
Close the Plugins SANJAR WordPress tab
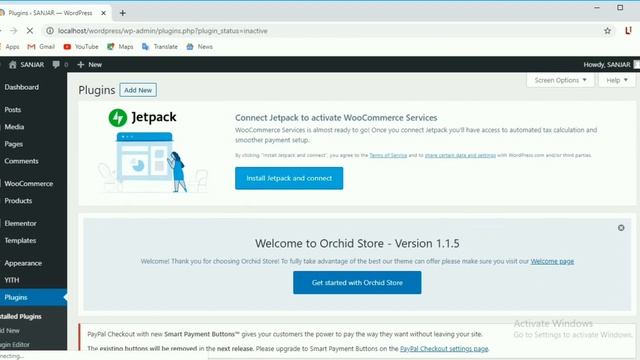[103, 13]
